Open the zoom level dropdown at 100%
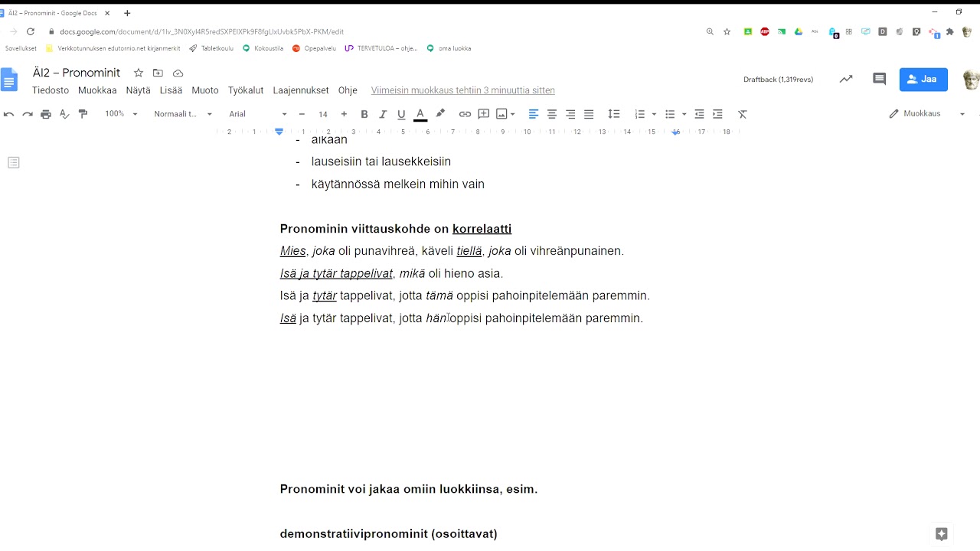This screenshot has width=980, height=551. coord(121,114)
